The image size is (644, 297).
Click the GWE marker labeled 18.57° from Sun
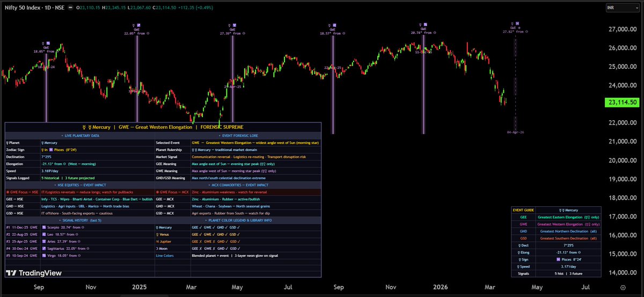tap(333, 30)
